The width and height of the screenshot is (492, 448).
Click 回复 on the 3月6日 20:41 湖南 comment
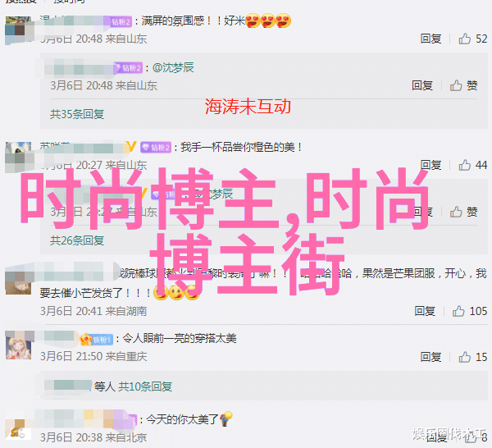425,311
